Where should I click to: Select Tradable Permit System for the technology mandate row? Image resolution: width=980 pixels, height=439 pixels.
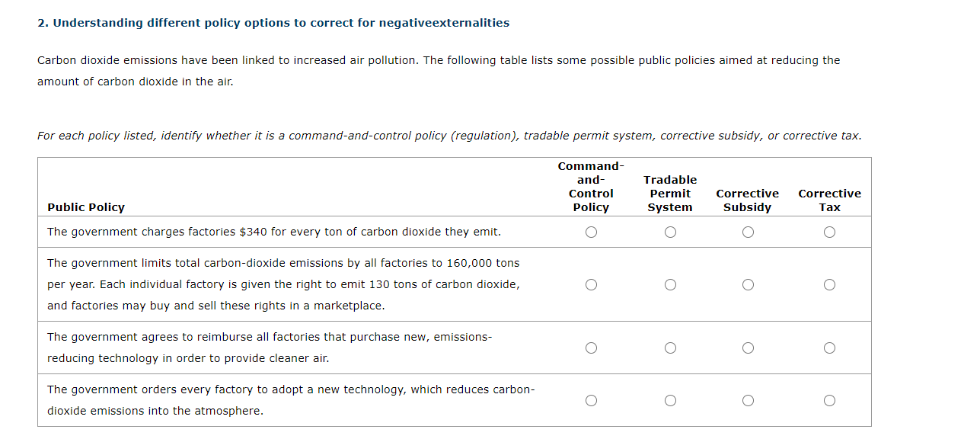tap(670, 399)
